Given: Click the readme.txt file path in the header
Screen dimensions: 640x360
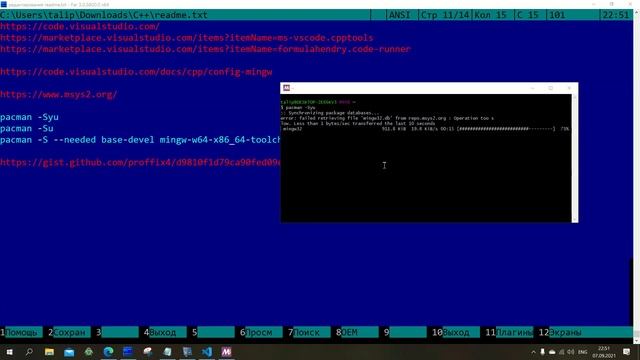Looking at the screenshot, I should click(104, 15).
